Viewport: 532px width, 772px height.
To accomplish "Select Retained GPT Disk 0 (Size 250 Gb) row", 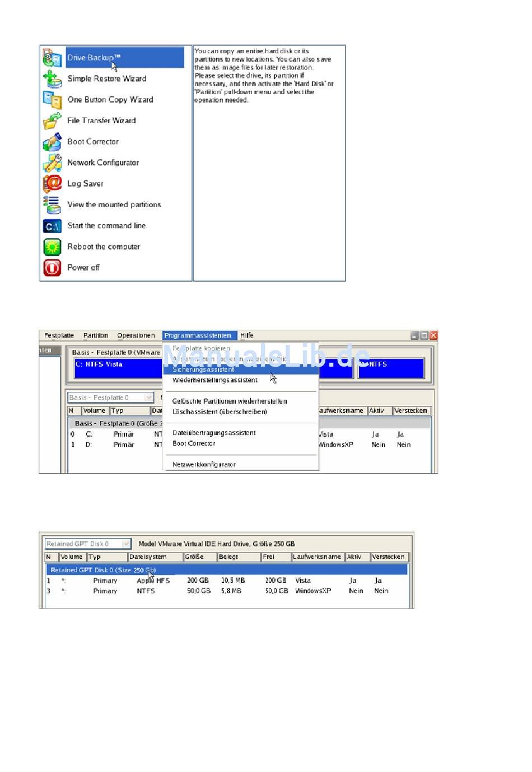I will 226,570.
